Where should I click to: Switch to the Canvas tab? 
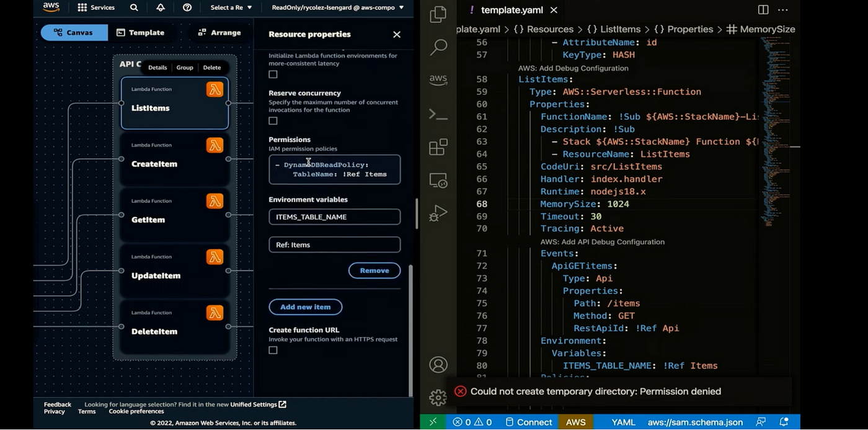[74, 32]
